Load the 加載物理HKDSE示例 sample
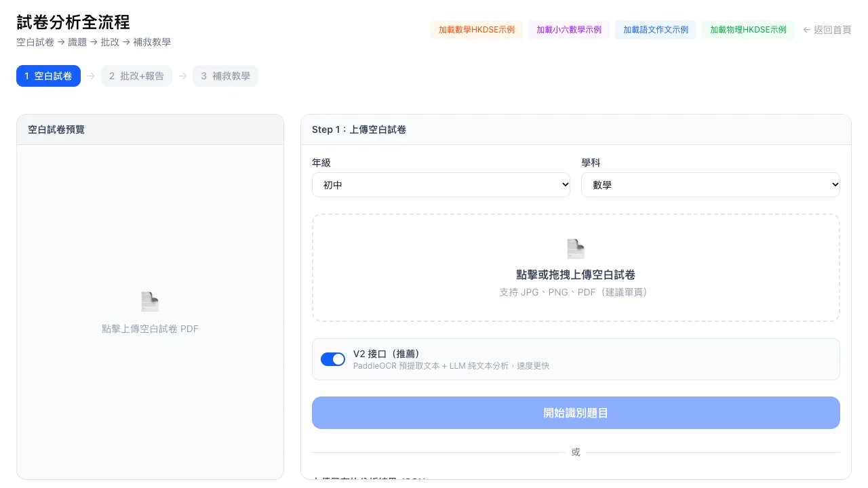 tap(748, 30)
